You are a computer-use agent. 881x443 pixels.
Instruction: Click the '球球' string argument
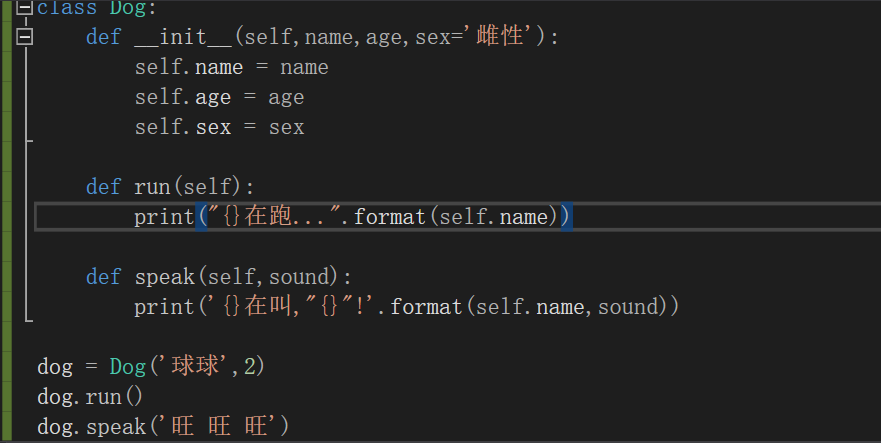(x=195, y=366)
